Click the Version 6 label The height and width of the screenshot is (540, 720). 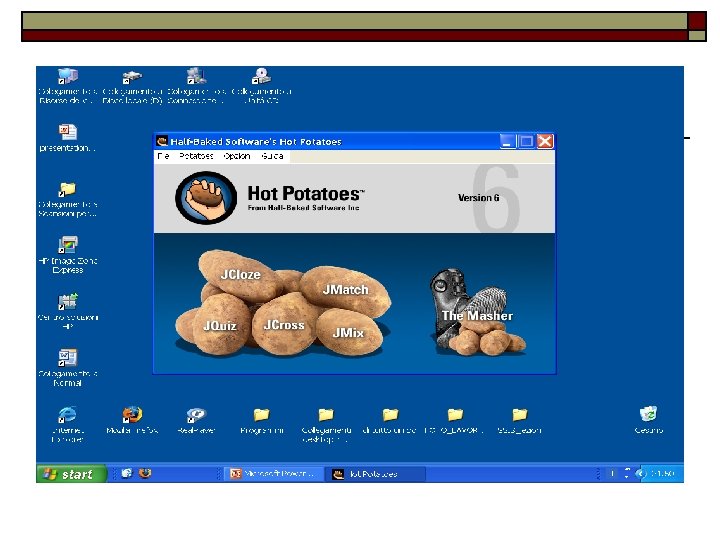coord(478,197)
